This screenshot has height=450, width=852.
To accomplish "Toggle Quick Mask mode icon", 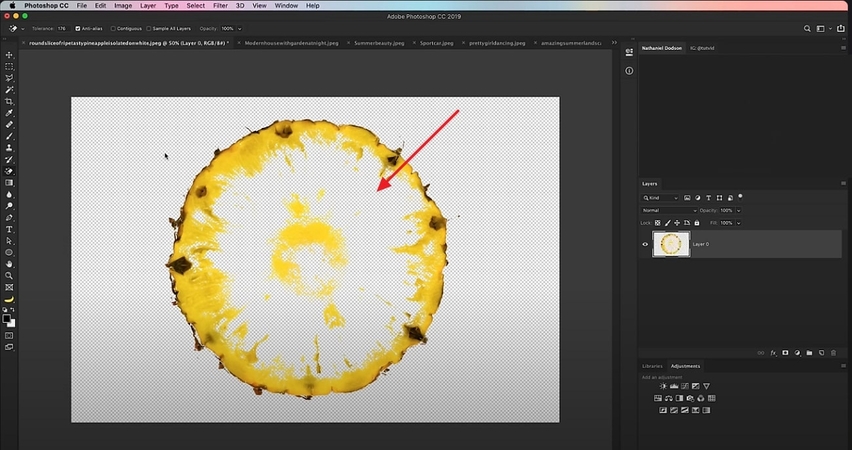I will (9, 336).
